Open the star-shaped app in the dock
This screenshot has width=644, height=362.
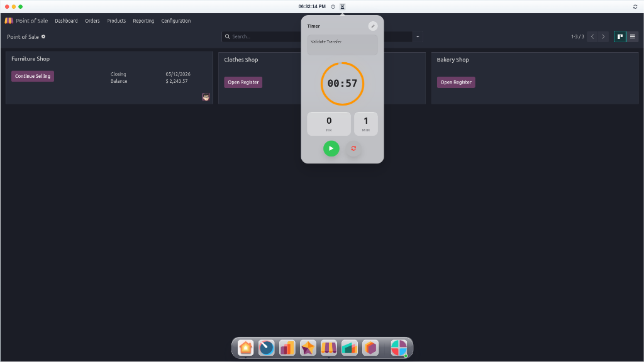308,348
